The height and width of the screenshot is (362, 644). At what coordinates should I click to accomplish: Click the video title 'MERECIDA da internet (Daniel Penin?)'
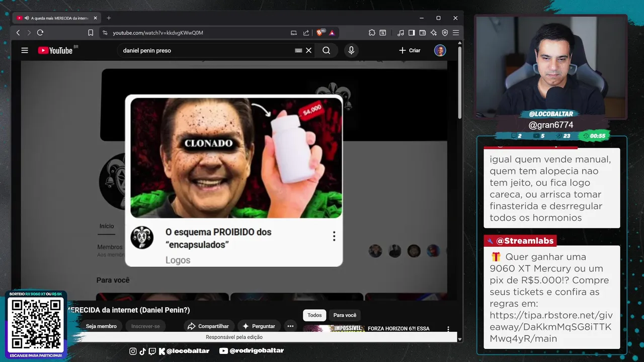click(129, 310)
